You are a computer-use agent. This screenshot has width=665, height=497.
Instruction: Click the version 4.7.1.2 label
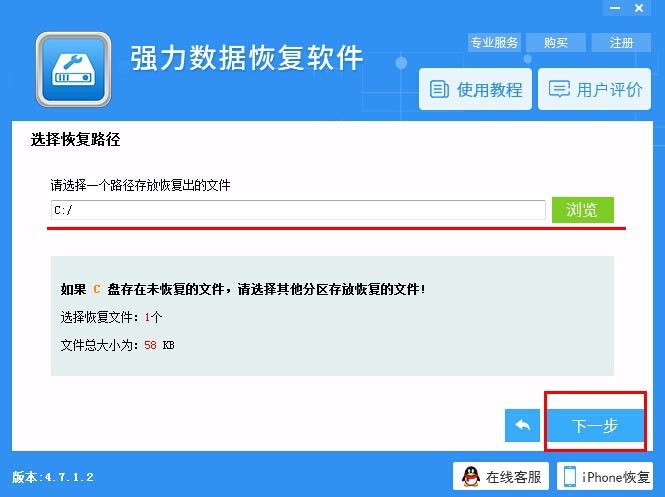pos(53,477)
